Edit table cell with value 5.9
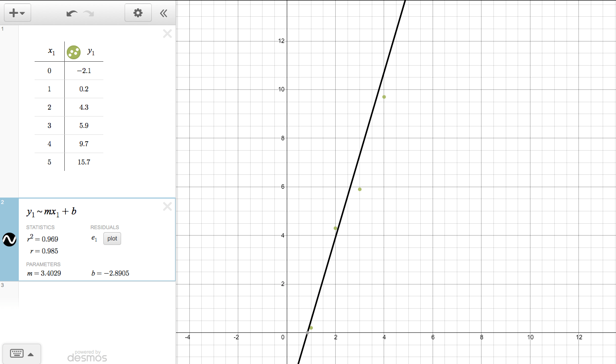The width and height of the screenshot is (616, 364). click(x=84, y=125)
